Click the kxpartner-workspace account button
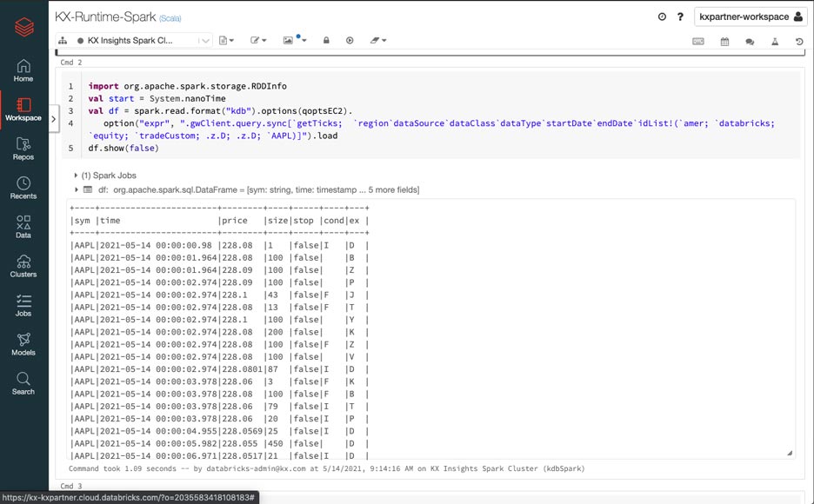This screenshot has width=814, height=504. (x=751, y=17)
